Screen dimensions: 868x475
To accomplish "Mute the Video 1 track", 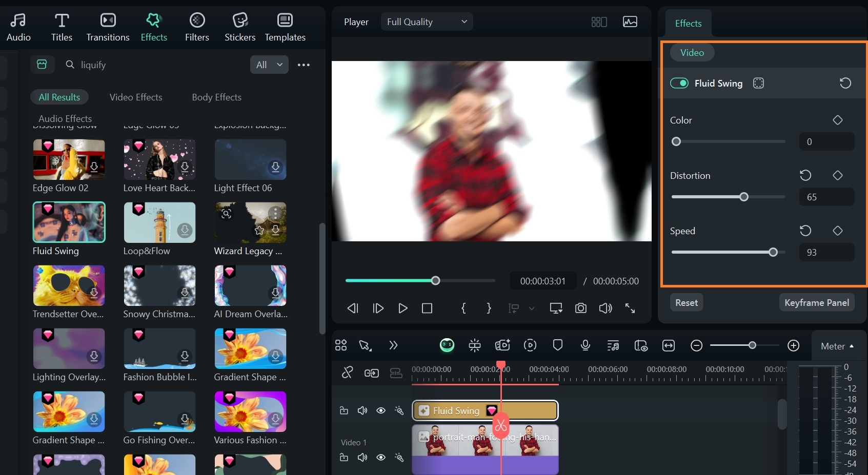I will (362, 457).
